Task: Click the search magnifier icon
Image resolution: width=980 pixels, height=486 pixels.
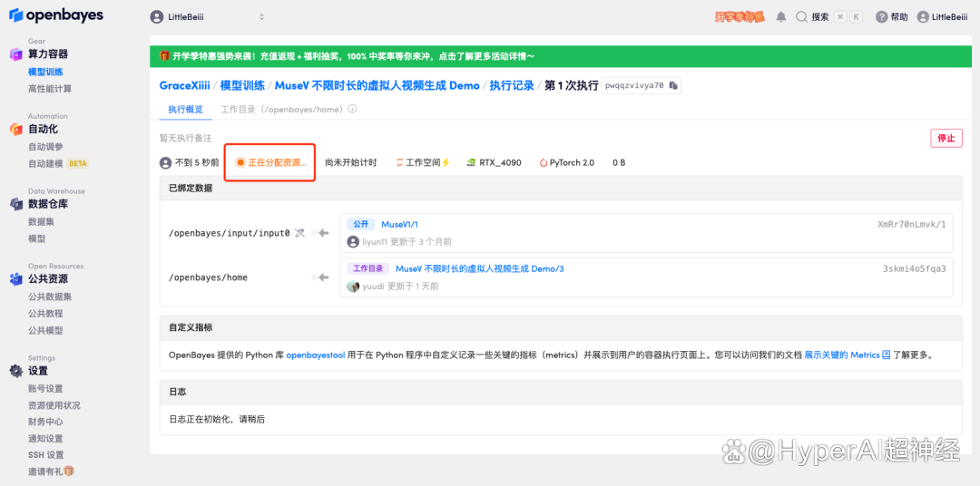Action: 801,17
